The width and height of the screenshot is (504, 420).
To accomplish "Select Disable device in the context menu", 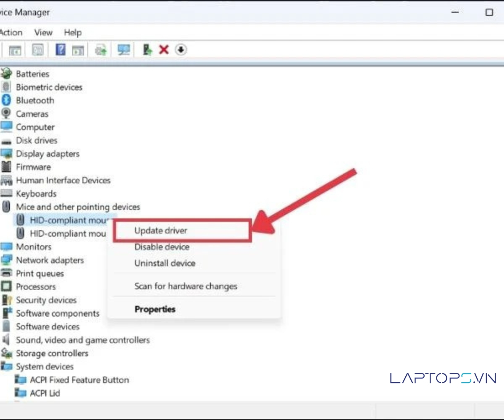I will (x=162, y=247).
